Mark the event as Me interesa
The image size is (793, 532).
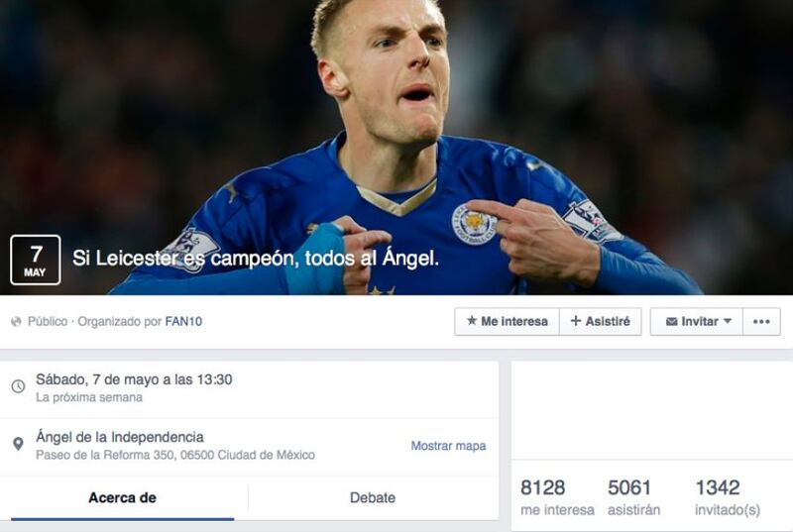507,321
